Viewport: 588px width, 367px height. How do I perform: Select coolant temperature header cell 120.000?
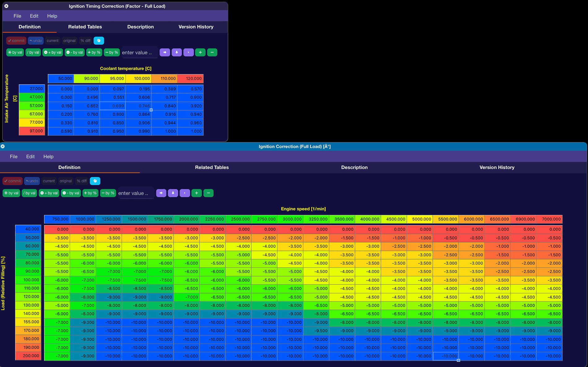pos(190,79)
